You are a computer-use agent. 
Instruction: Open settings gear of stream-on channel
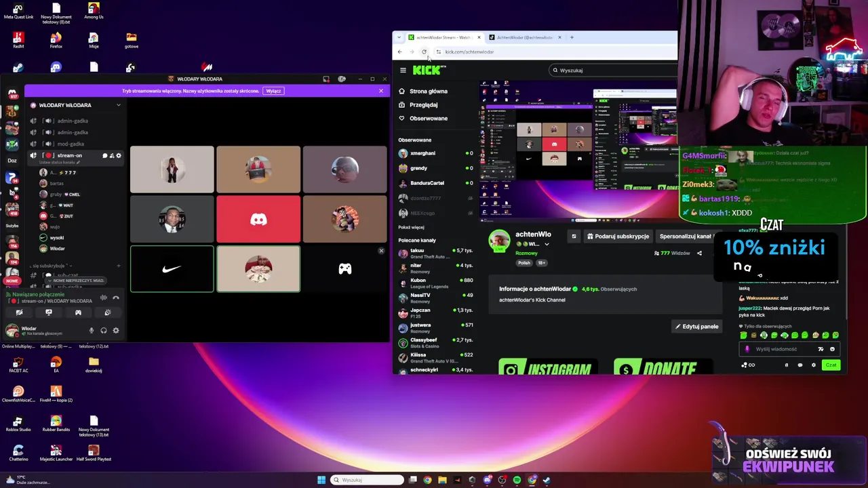pos(119,156)
